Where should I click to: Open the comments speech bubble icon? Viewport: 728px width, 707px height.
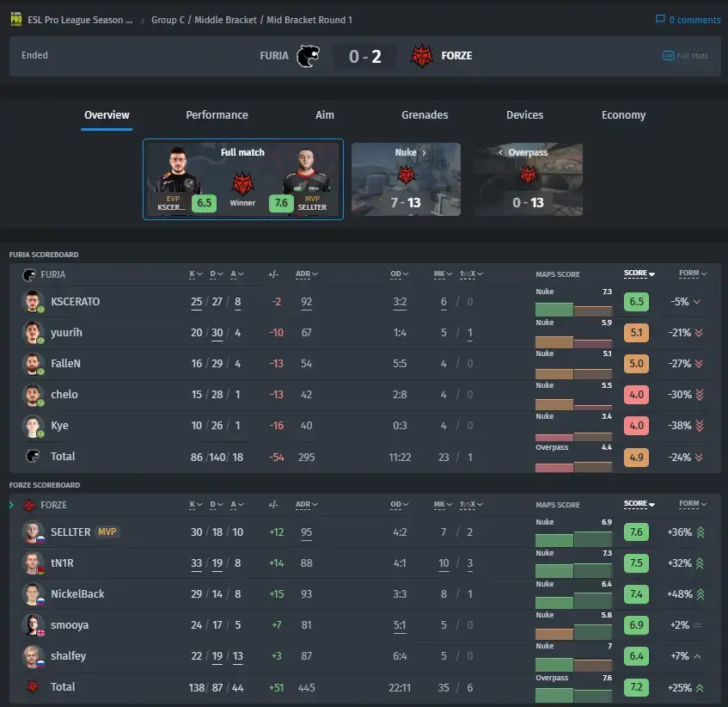tap(660, 20)
